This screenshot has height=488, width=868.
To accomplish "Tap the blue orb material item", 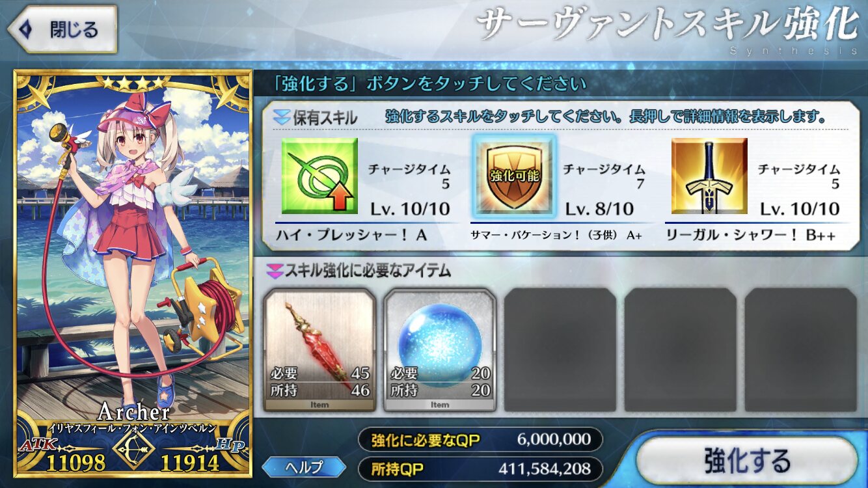I will (x=440, y=350).
